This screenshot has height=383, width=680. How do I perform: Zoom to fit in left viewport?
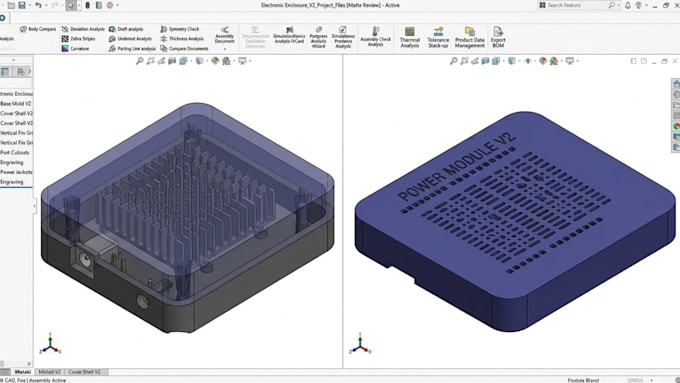[140, 61]
